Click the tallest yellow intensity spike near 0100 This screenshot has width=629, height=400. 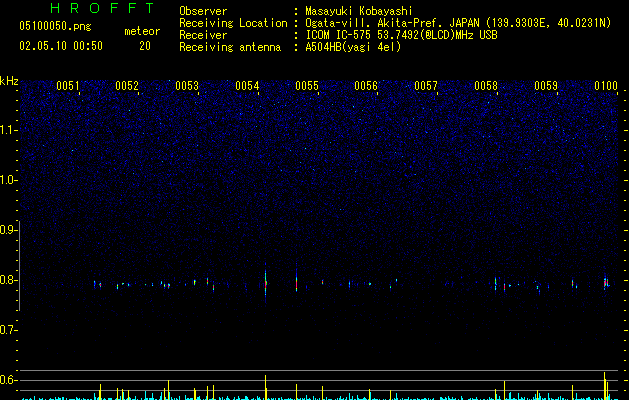point(605,386)
